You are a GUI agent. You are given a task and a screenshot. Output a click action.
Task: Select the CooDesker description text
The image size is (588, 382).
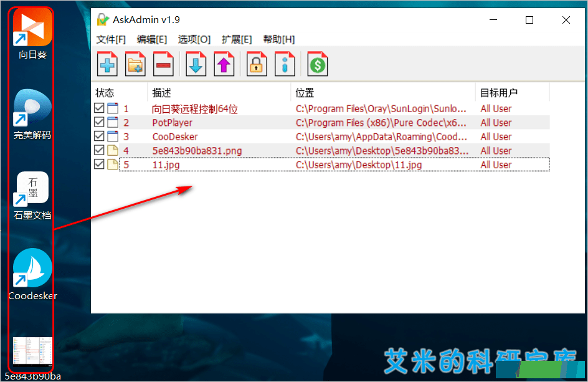(x=175, y=136)
